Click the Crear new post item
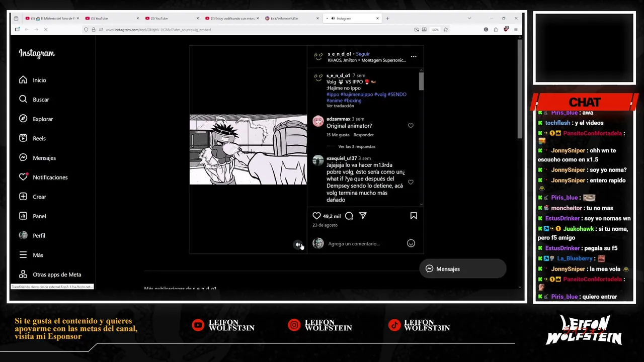644x362 pixels. [33, 197]
